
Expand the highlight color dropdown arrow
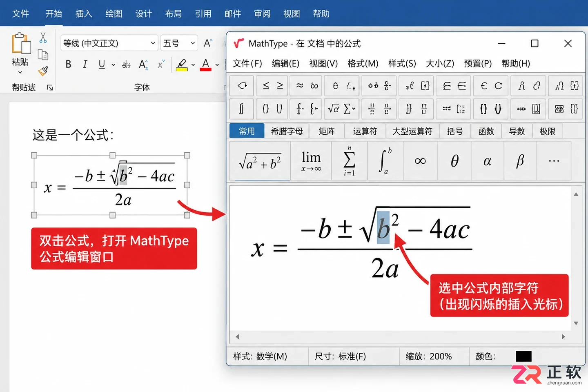click(x=193, y=65)
